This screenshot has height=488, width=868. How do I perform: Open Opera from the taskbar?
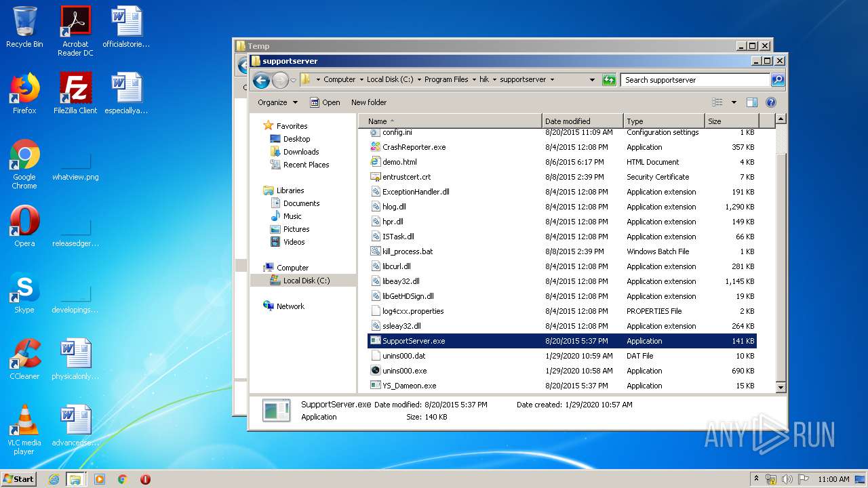(x=145, y=479)
